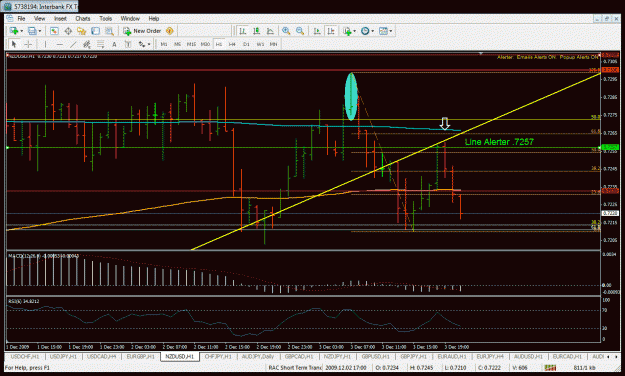
Task: Click the Templates icon
Action: [x=383, y=31]
